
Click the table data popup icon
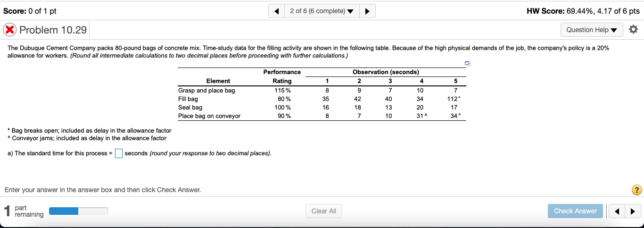click(467, 63)
